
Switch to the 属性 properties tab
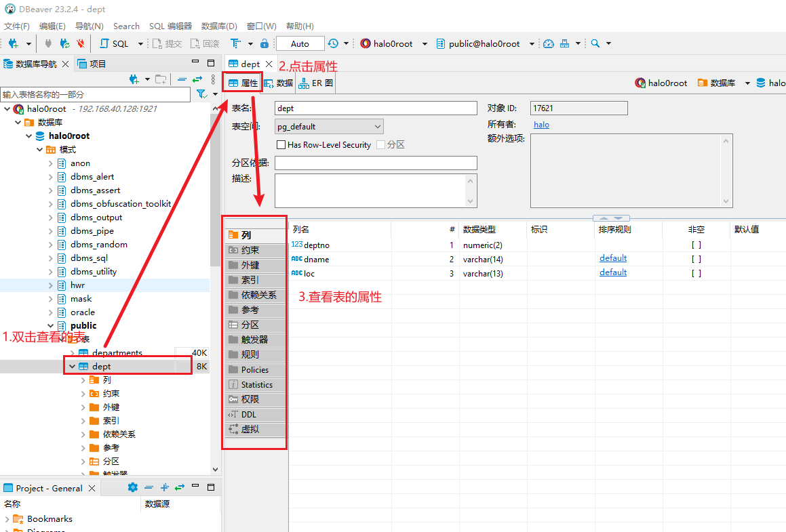click(x=243, y=83)
